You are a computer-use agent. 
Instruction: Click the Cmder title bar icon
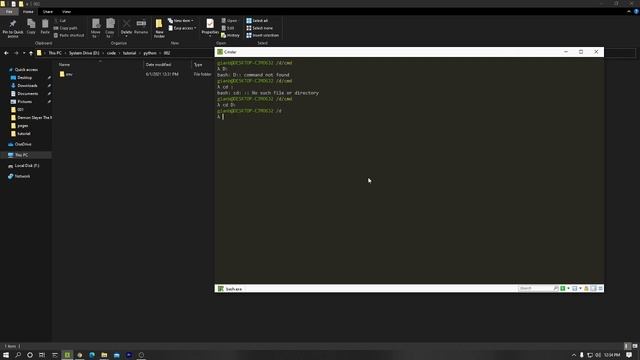[220, 52]
